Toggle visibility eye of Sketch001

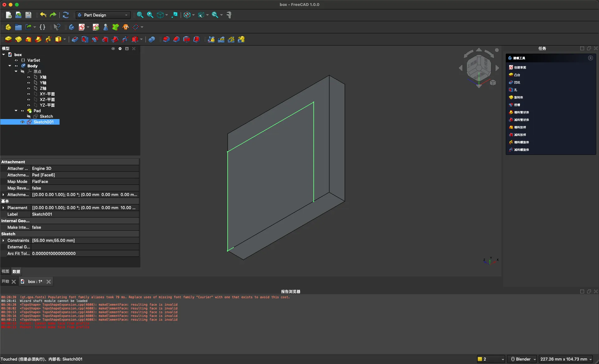(x=22, y=122)
